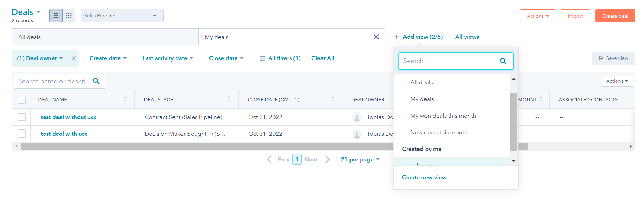Open test deal with ucc record
The image size is (644, 199).
pyautogui.click(x=64, y=134)
